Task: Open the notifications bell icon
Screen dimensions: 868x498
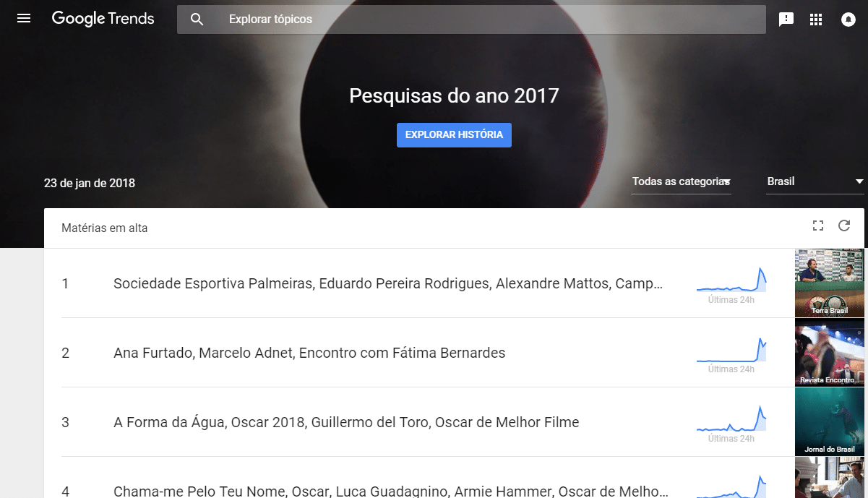Action: 848,20
